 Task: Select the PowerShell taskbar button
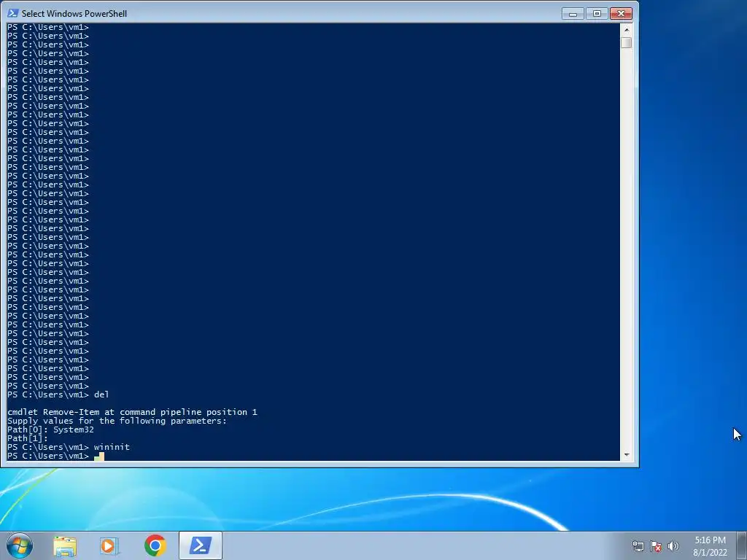coord(201,545)
